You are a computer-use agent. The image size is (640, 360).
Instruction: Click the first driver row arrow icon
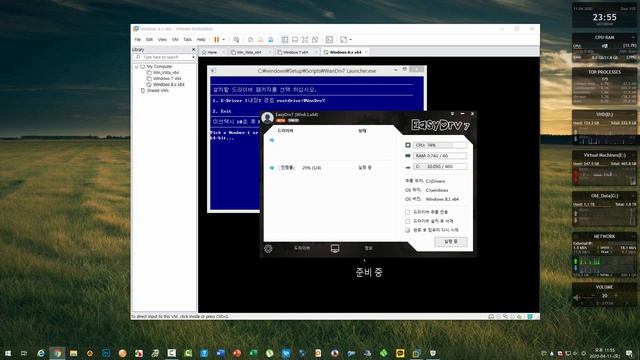coord(272,140)
